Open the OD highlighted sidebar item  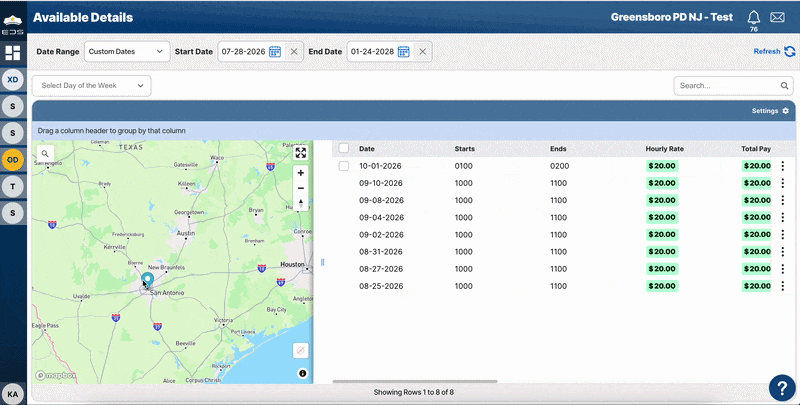click(13, 160)
